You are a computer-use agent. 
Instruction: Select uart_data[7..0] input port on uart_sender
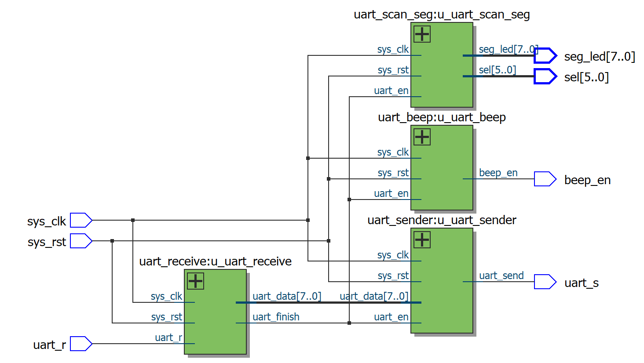(x=374, y=296)
